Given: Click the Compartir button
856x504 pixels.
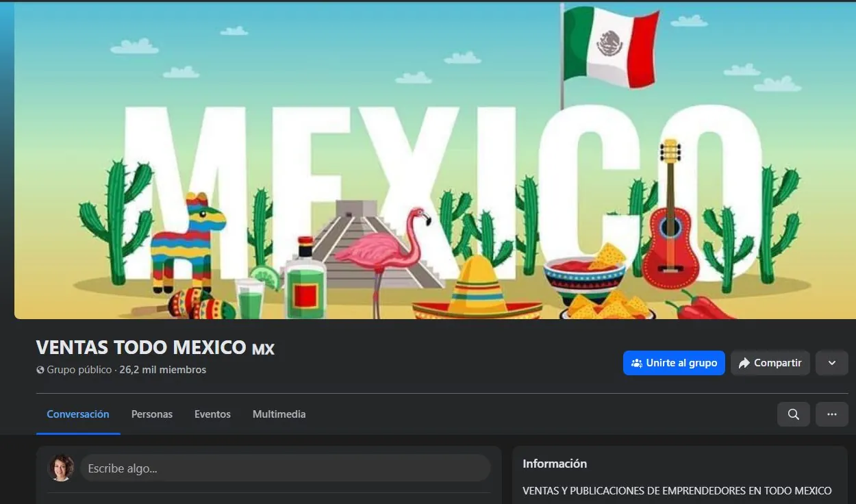Looking at the screenshot, I should (x=770, y=363).
